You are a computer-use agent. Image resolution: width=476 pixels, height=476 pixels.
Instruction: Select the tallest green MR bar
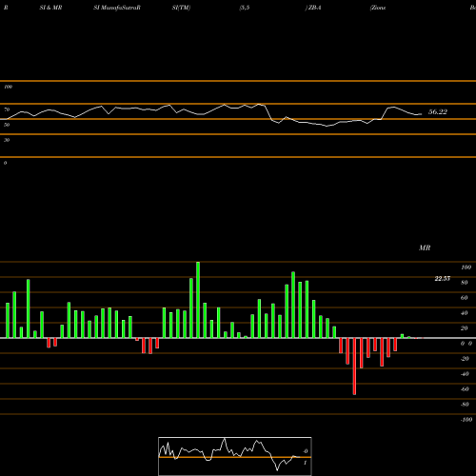point(198,300)
